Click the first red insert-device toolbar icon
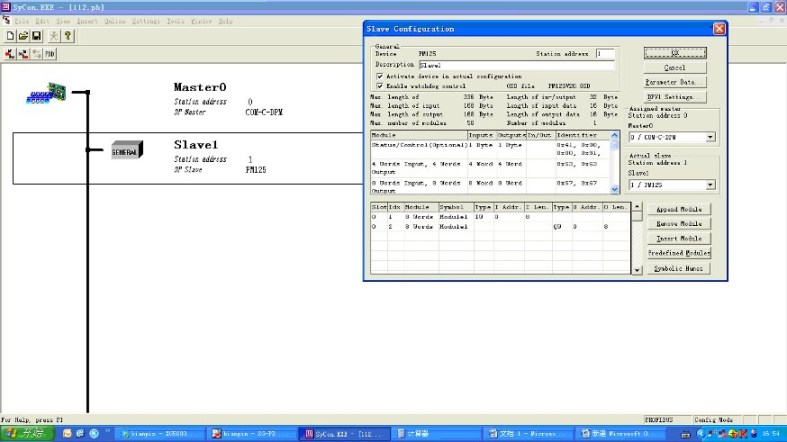787x442 pixels. pos(9,53)
